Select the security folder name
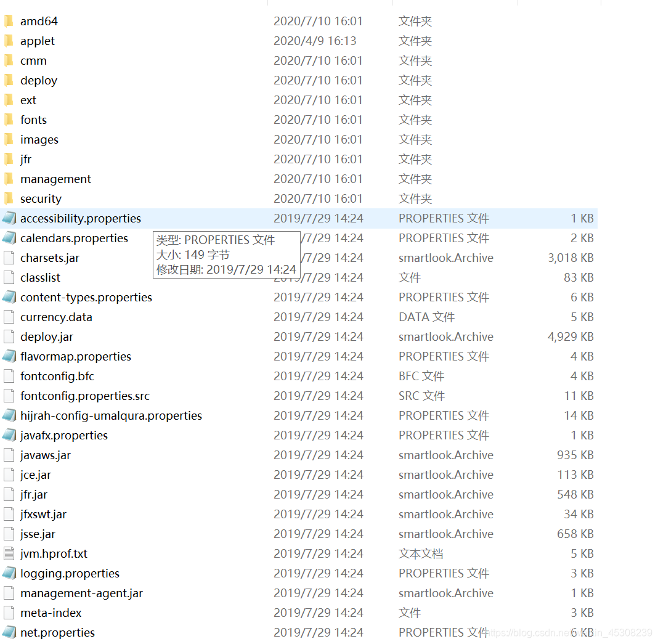658x644 pixels. 41,198
